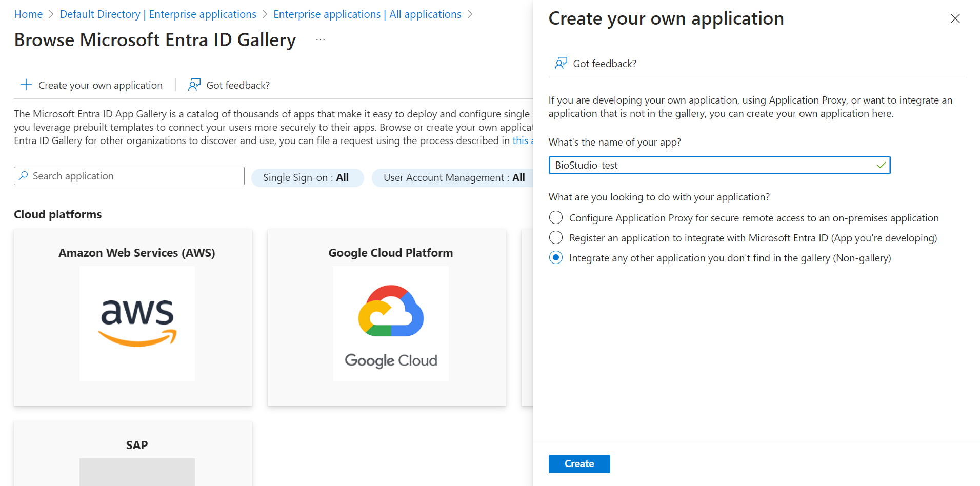Viewport: 980px width, 486px height.
Task: Click the Google Cloud logo thumbnail
Action: [x=391, y=323]
